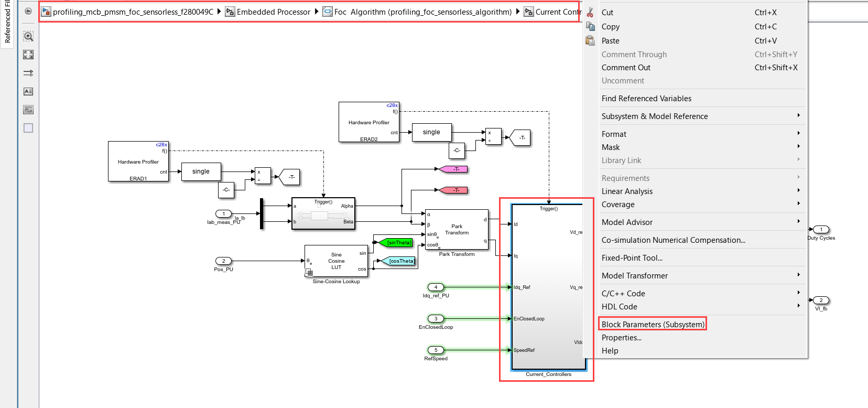This screenshot has width=868, height=408.
Task: Select the Park Transform block
Action: pyautogui.click(x=457, y=230)
